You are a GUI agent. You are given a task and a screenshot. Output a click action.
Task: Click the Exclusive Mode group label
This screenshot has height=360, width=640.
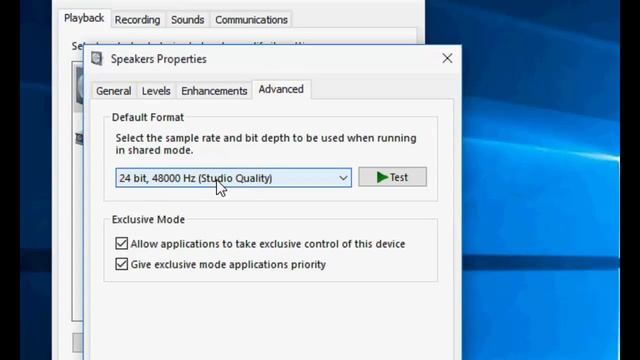pos(148,220)
